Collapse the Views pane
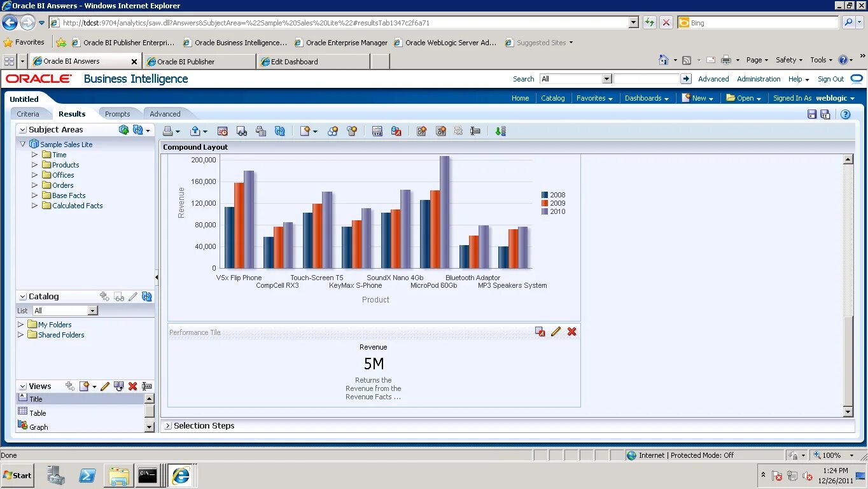The width and height of the screenshot is (868, 489). pyautogui.click(x=23, y=386)
